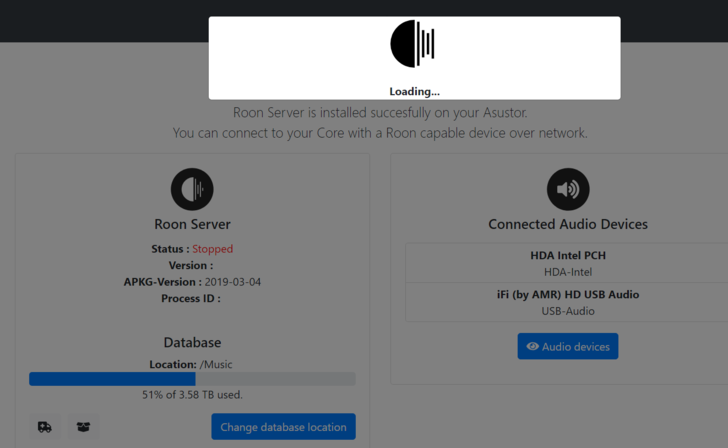
Task: Select the iFi (by AMR) HD USB Audio row
Action: (x=567, y=302)
